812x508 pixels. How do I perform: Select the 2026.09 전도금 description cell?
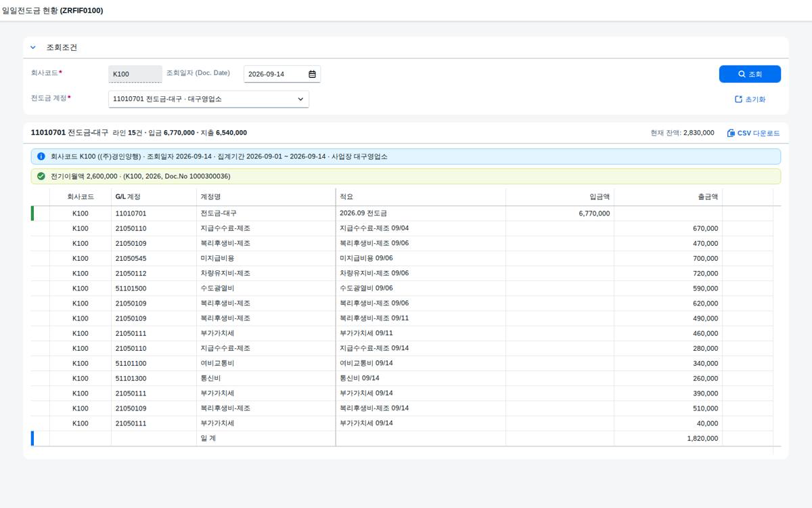421,213
